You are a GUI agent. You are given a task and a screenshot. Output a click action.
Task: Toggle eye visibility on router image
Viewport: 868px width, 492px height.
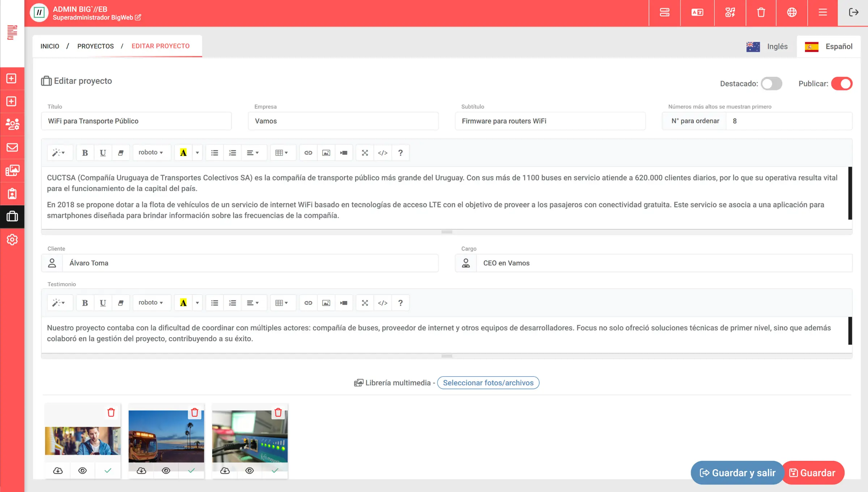pos(250,471)
